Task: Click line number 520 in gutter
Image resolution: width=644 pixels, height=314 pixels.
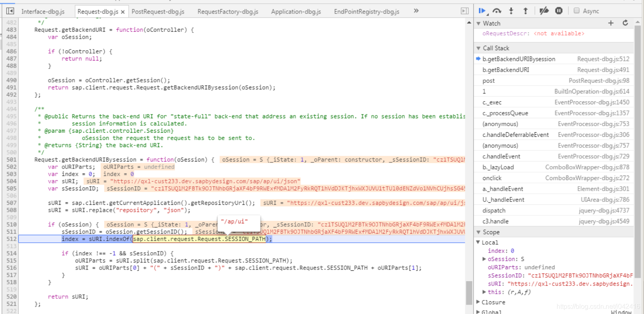Action: pos(12,297)
